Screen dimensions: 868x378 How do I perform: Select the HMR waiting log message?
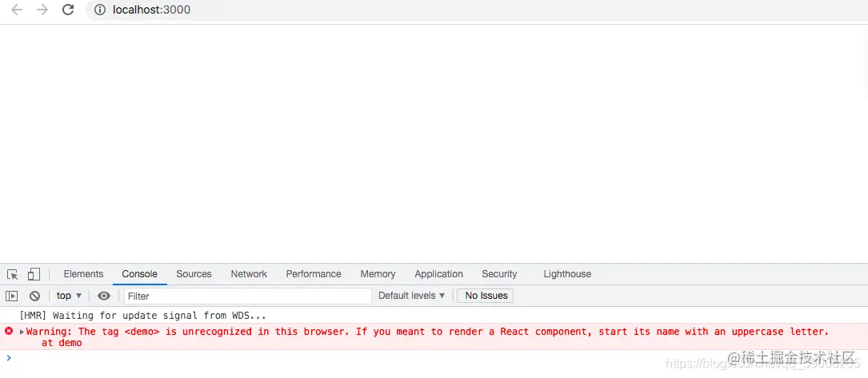point(143,316)
